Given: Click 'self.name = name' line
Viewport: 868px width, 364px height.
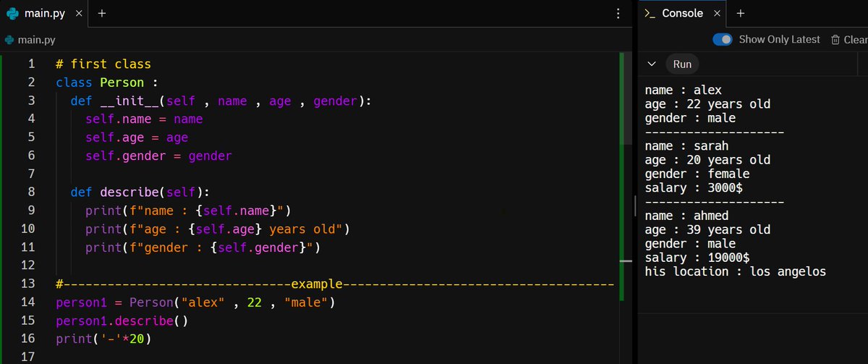Looking at the screenshot, I should [144, 119].
